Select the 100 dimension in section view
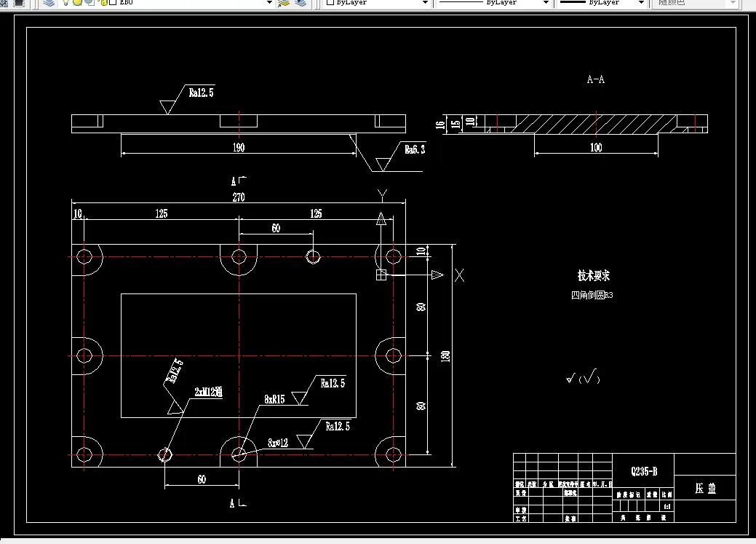Screen dimensions: 756x544 596,148
